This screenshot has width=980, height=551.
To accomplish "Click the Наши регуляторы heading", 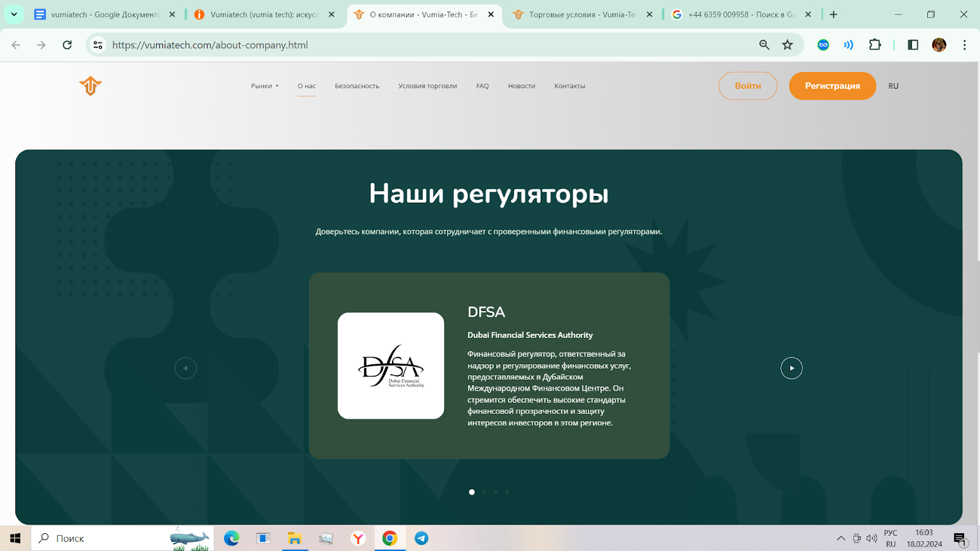I will click(489, 194).
